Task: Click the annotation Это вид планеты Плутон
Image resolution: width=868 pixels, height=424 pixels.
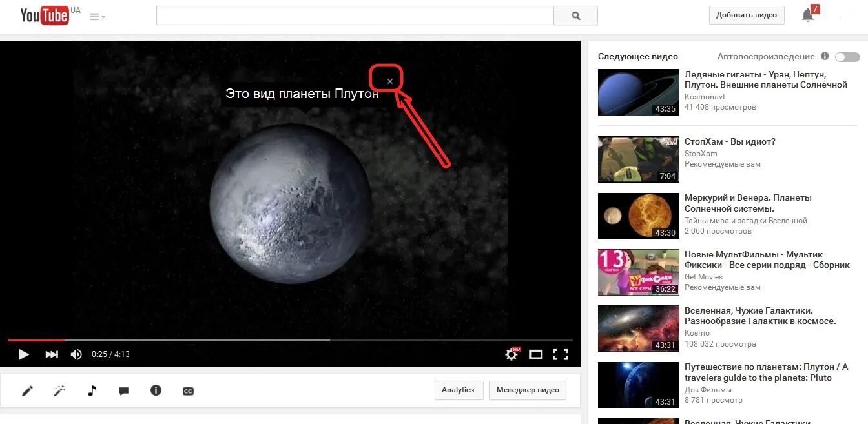Action: point(302,94)
